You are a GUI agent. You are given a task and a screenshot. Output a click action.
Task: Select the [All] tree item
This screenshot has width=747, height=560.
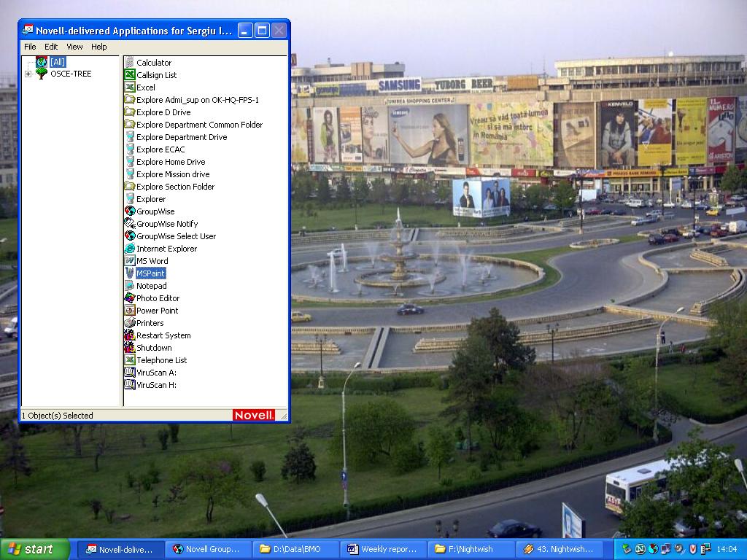coord(58,63)
